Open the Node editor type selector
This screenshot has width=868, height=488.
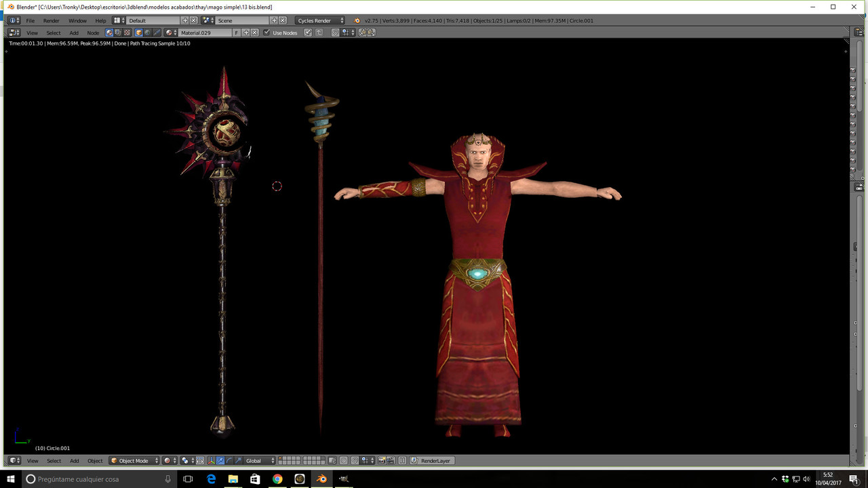pos(14,33)
